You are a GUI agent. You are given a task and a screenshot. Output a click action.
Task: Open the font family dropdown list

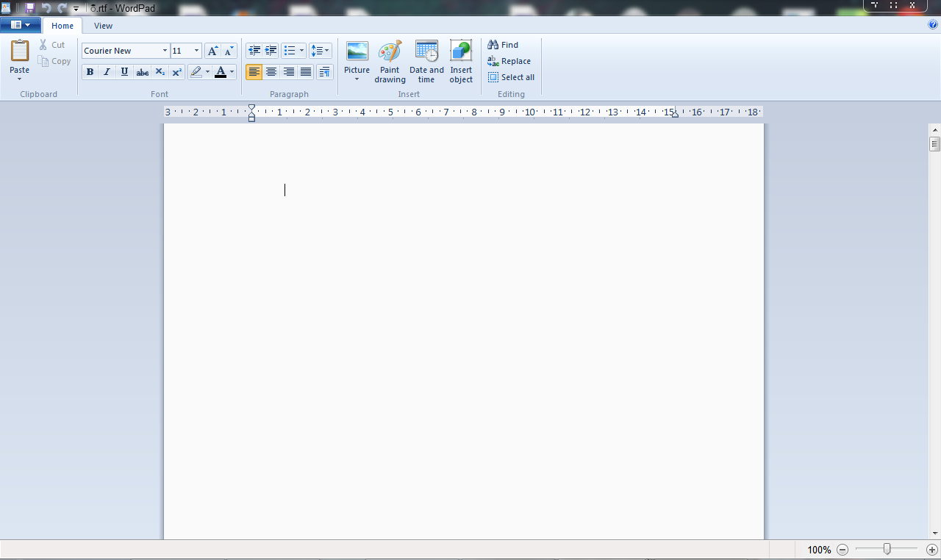tap(165, 51)
